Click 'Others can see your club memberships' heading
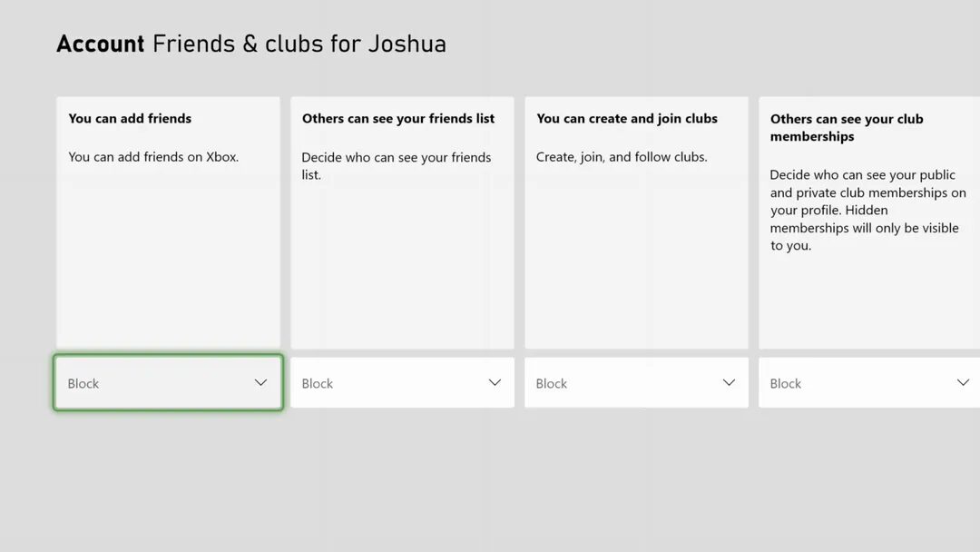 [846, 127]
